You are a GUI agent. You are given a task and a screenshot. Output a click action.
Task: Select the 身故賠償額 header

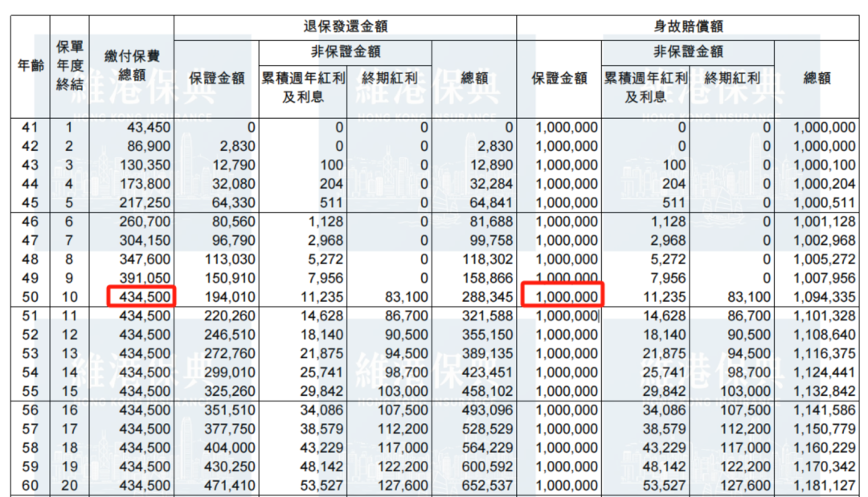click(688, 26)
